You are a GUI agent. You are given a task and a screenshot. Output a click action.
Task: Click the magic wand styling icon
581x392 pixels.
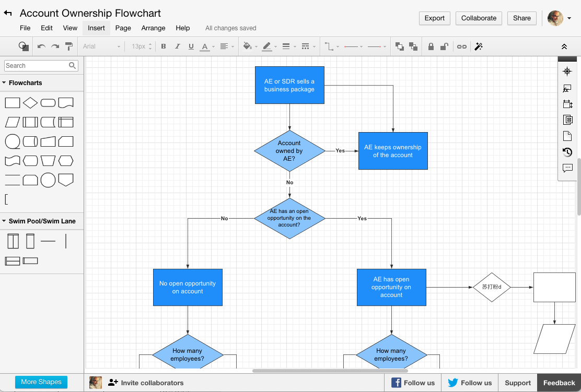pos(478,46)
